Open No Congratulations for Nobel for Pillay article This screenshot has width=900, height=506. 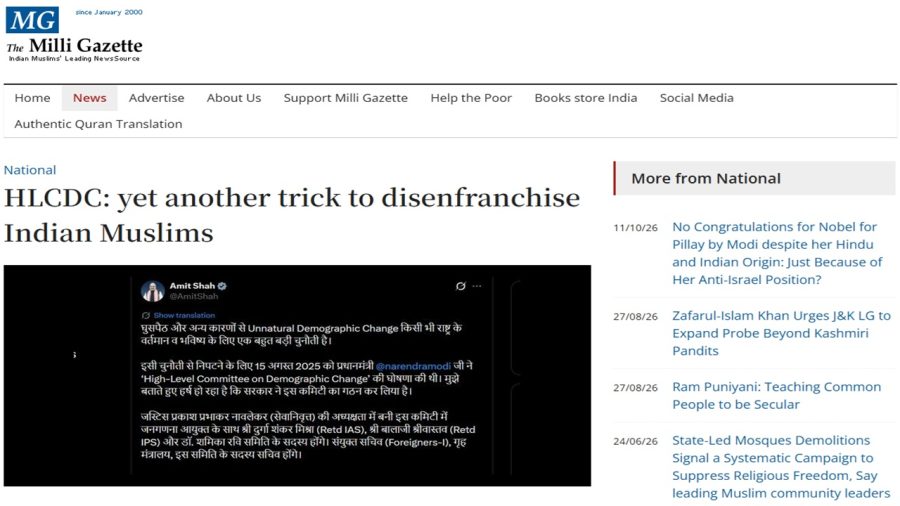tap(777, 253)
